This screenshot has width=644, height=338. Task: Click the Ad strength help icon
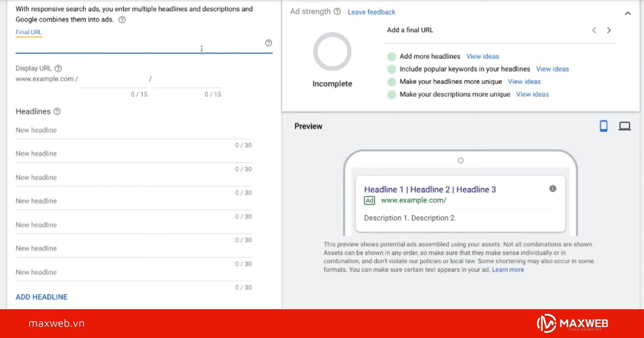click(337, 12)
